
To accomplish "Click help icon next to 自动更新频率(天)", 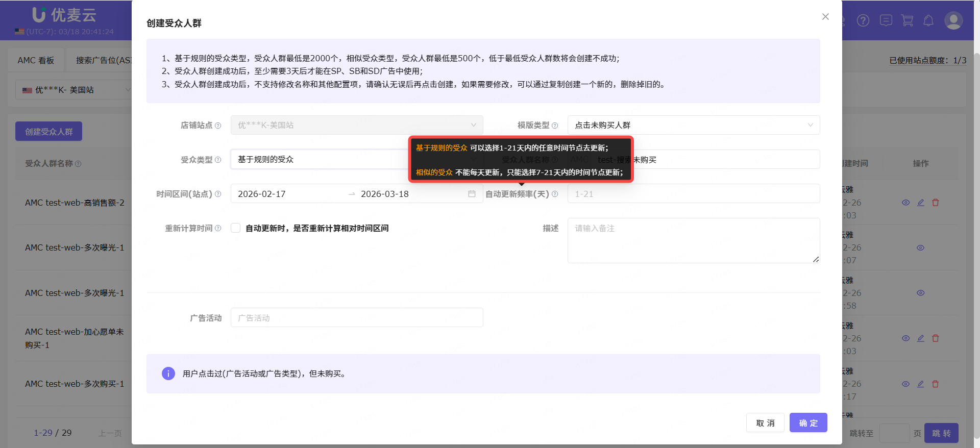I will 555,194.
